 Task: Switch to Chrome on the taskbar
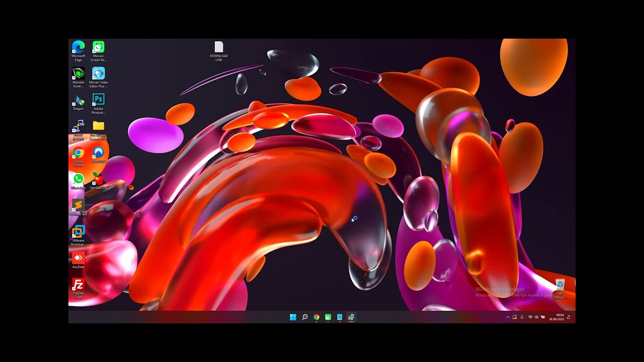[x=316, y=317]
